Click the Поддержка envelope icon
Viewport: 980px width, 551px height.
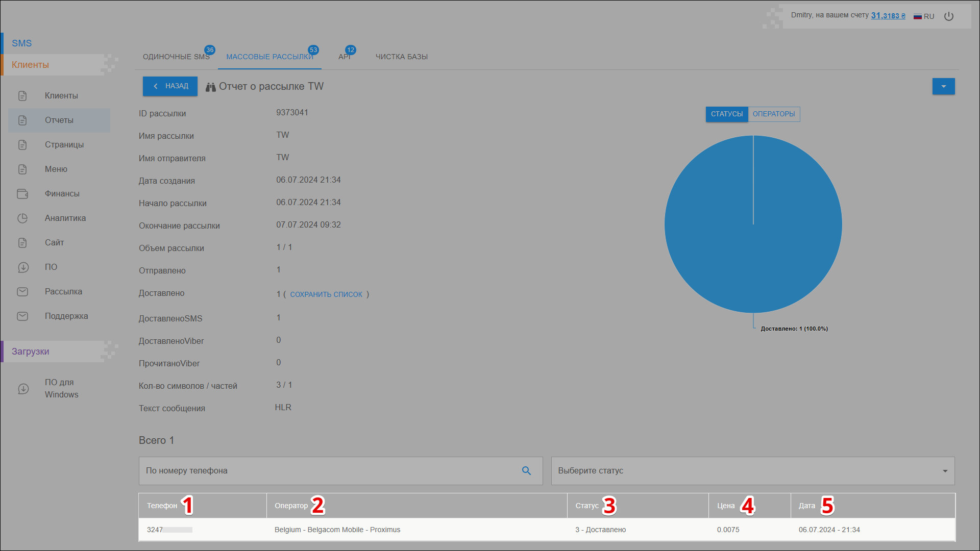click(22, 316)
